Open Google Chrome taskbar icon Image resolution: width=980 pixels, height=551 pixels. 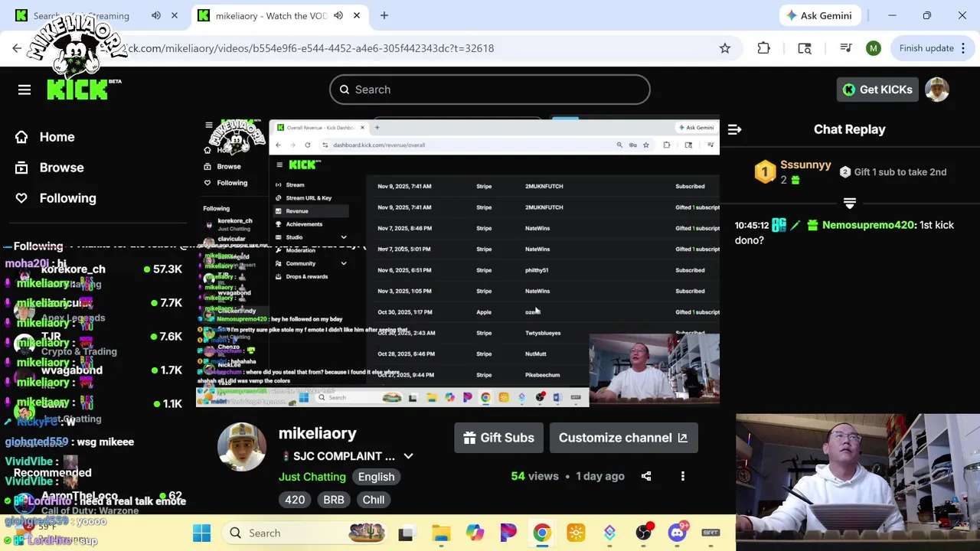coord(542,533)
